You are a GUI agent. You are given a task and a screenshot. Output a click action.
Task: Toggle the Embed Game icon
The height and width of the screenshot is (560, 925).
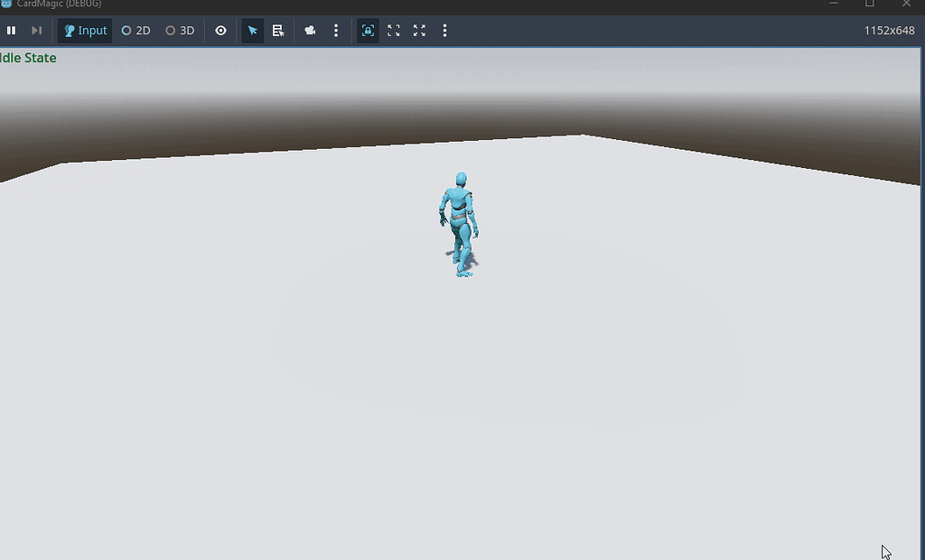click(x=368, y=30)
